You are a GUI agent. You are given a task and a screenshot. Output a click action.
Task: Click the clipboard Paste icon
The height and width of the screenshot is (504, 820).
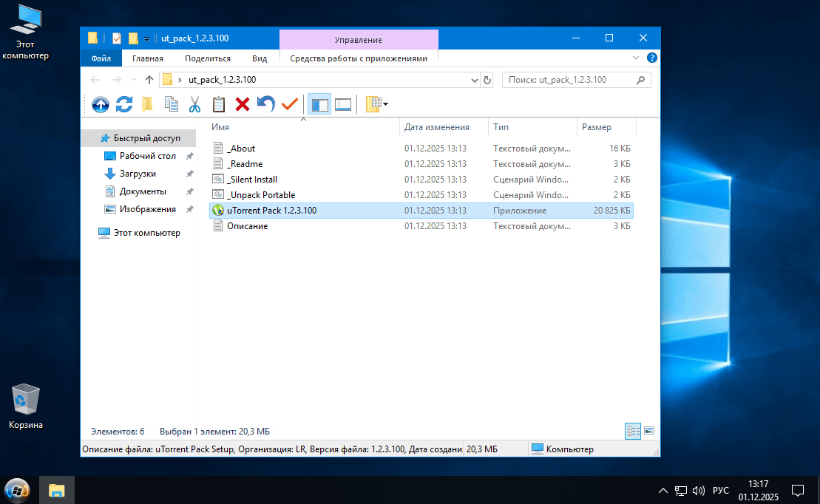tap(219, 105)
